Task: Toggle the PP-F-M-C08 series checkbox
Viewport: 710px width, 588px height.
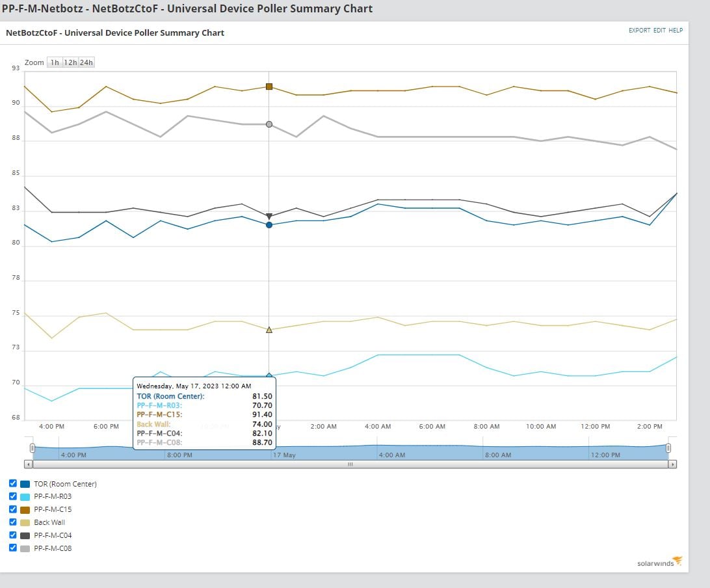Action: [x=13, y=548]
